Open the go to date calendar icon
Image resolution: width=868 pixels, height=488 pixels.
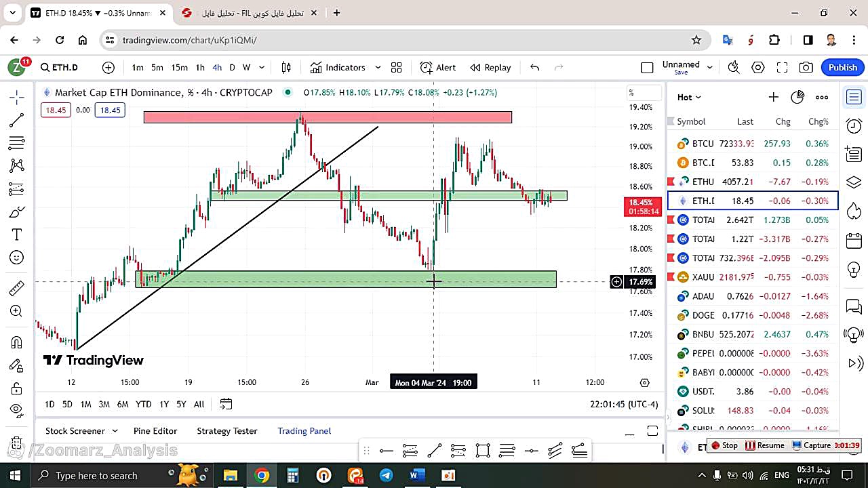pos(226,404)
